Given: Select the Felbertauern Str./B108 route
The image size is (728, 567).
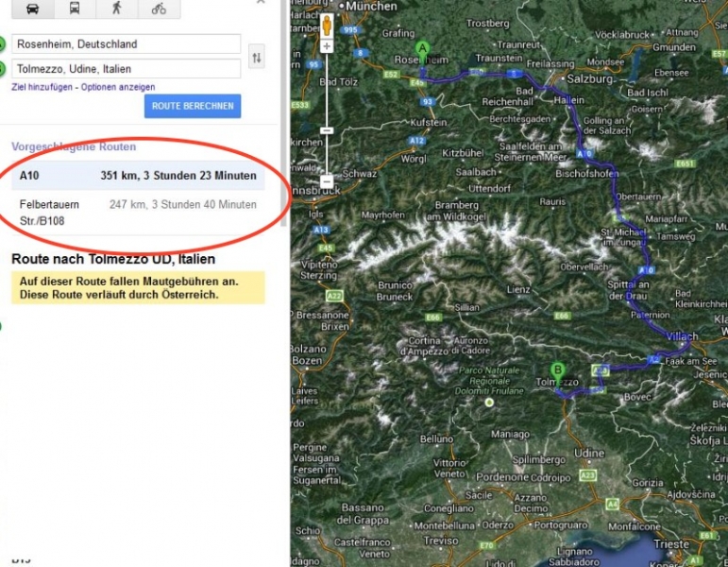Looking at the screenshot, I should tap(139, 213).
